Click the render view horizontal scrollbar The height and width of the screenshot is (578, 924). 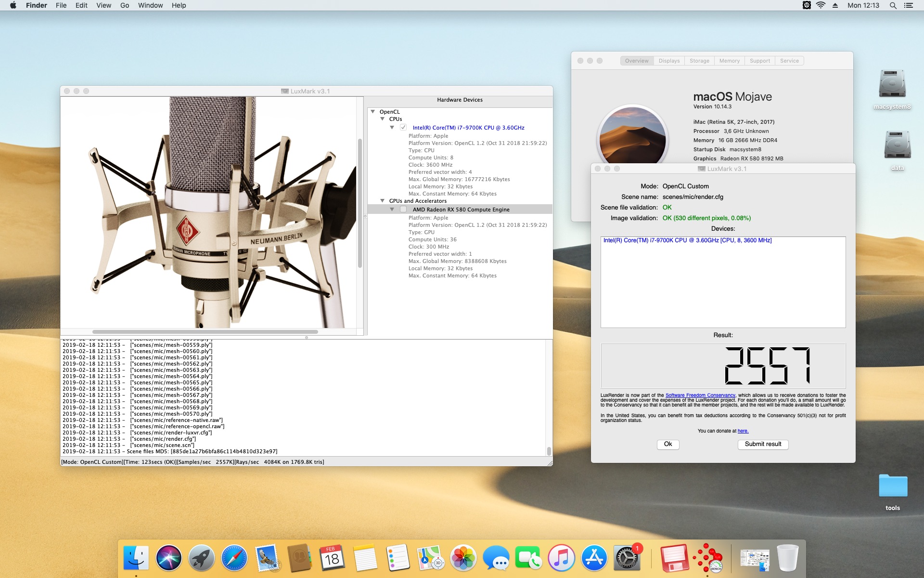click(x=205, y=332)
